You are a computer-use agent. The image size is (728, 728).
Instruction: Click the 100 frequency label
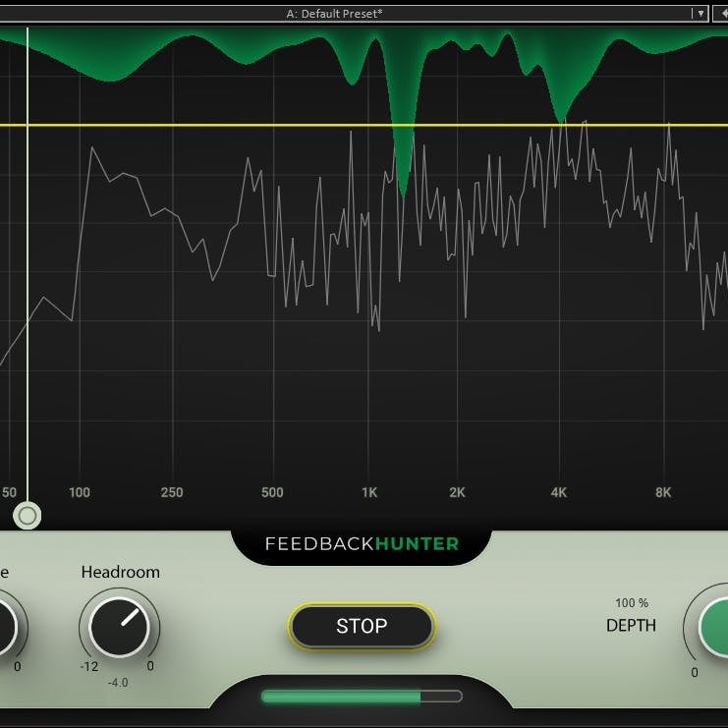click(x=80, y=492)
